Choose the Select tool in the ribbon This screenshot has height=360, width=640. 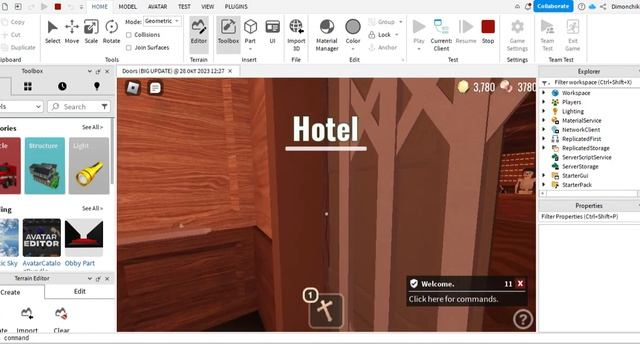coord(53,32)
